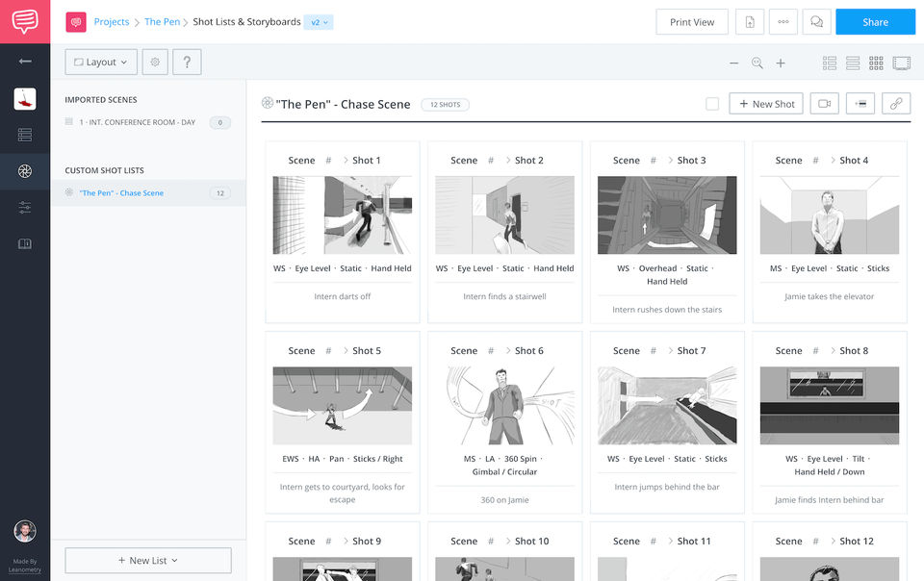Open The Pen breadcrumb link
The image size is (924, 581).
tap(162, 22)
